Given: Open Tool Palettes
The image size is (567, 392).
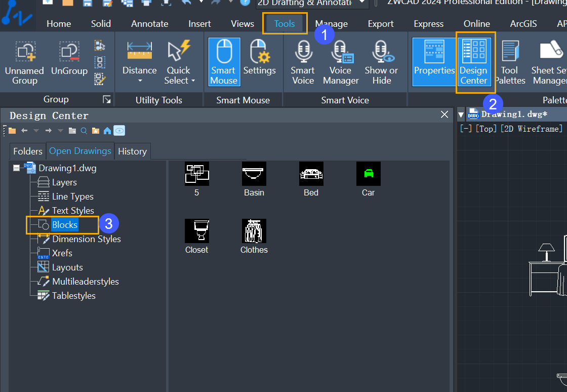Looking at the screenshot, I should tap(510, 62).
